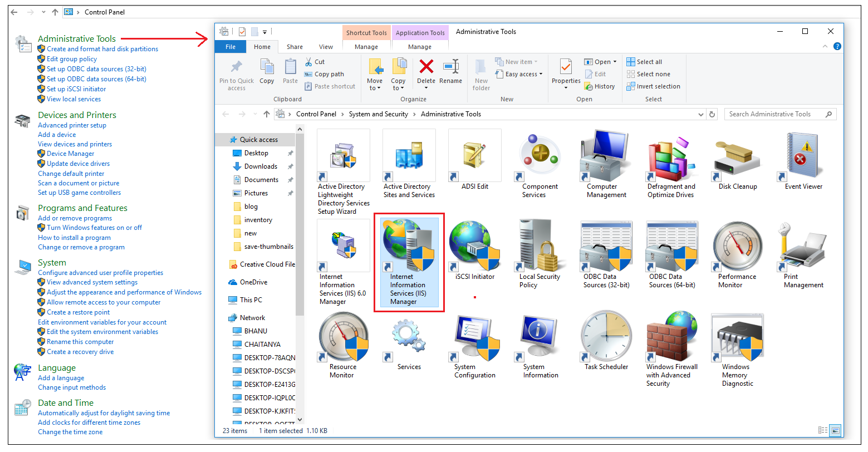Switch to details view in status bar
The image size is (868, 452).
822,430
